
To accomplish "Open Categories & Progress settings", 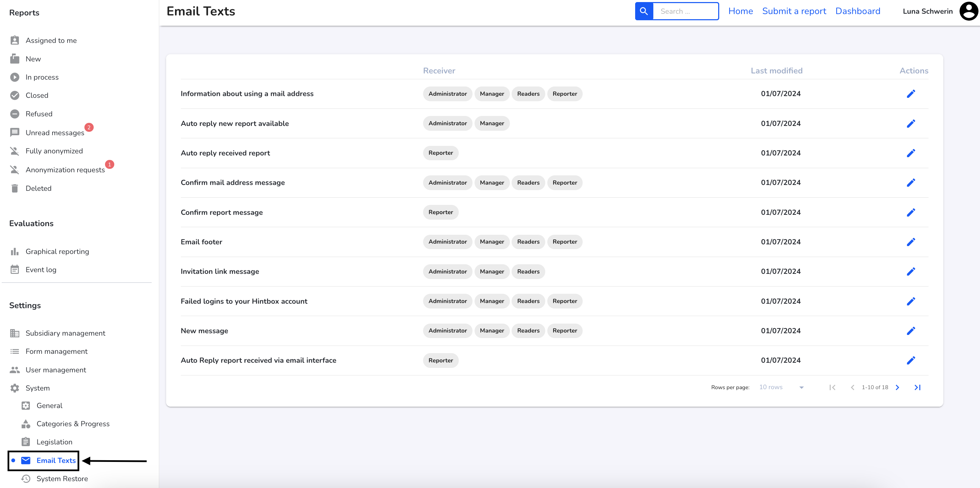I will click(x=73, y=424).
